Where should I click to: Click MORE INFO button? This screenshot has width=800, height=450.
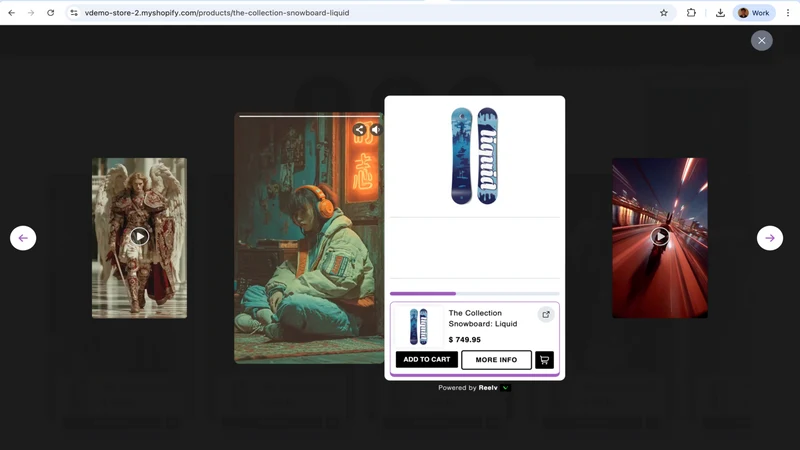496,360
